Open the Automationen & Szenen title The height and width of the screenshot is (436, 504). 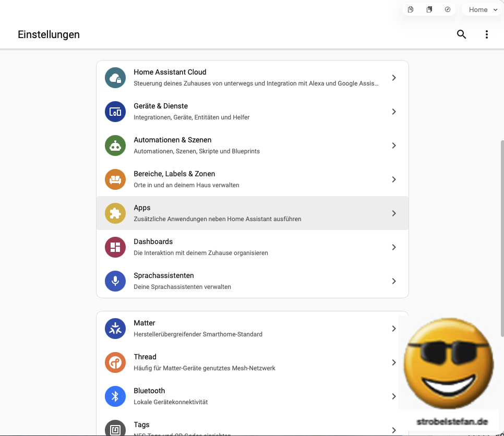pyautogui.click(x=173, y=140)
